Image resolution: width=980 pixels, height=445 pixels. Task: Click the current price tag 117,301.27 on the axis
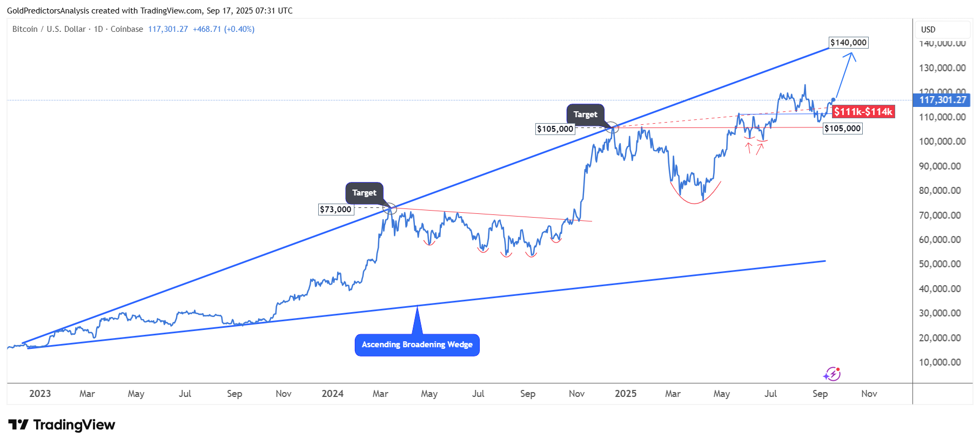click(942, 100)
